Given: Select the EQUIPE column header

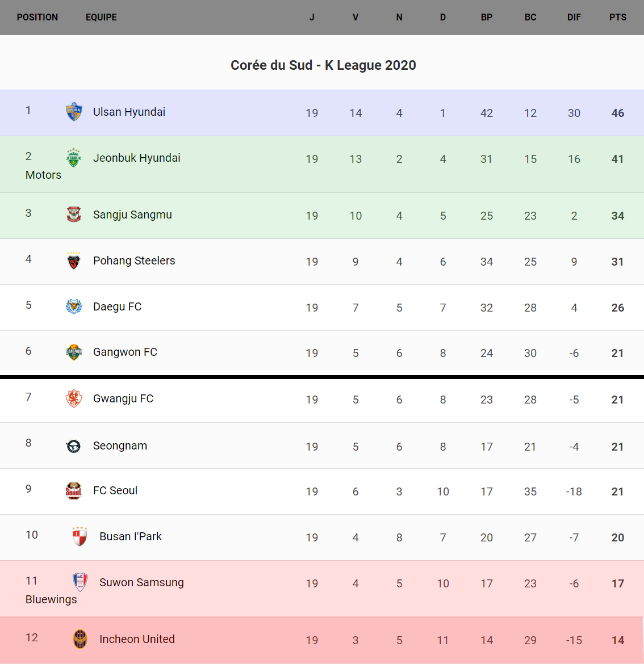Looking at the screenshot, I should tap(101, 18).
